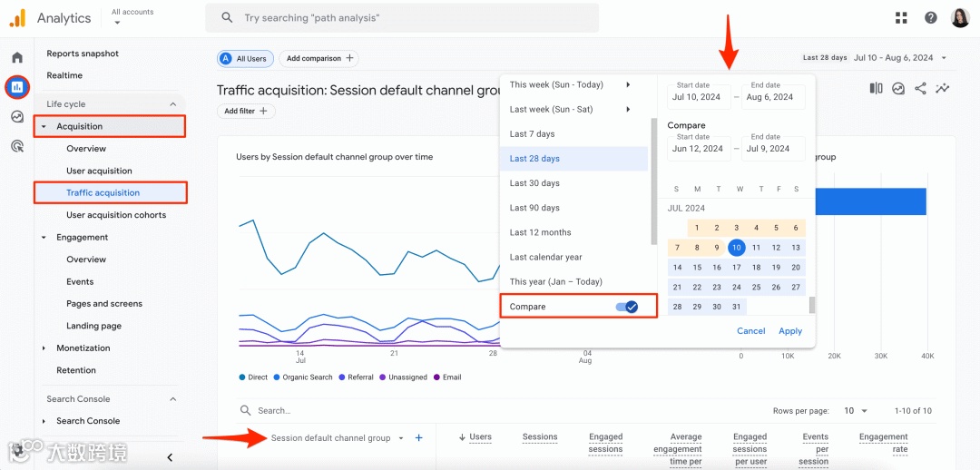This screenshot has width=980, height=470.
Task: Open the Insights icon next to share
Action: (x=898, y=89)
